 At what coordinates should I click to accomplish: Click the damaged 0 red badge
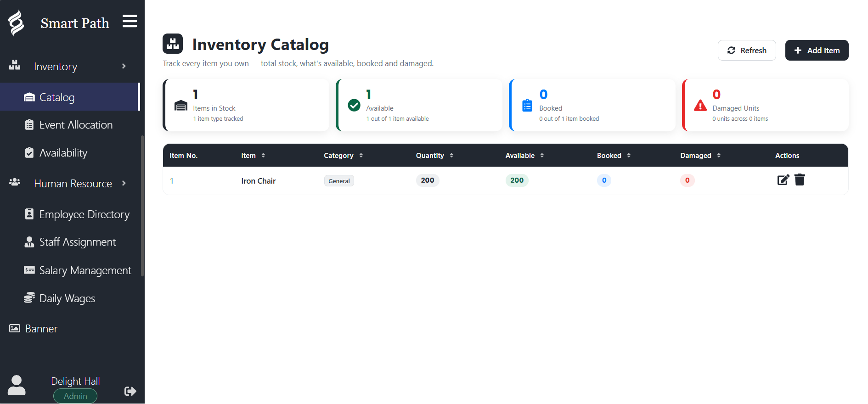[x=688, y=180]
